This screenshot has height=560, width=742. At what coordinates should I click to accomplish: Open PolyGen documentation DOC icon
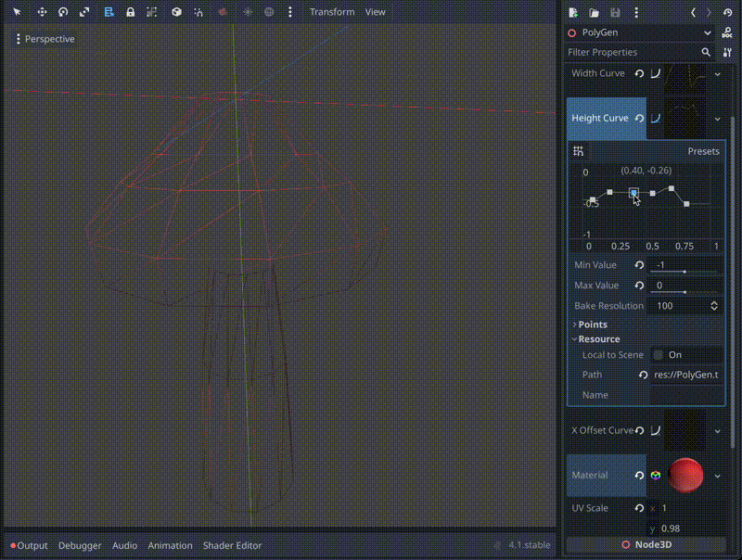pyautogui.click(x=727, y=32)
